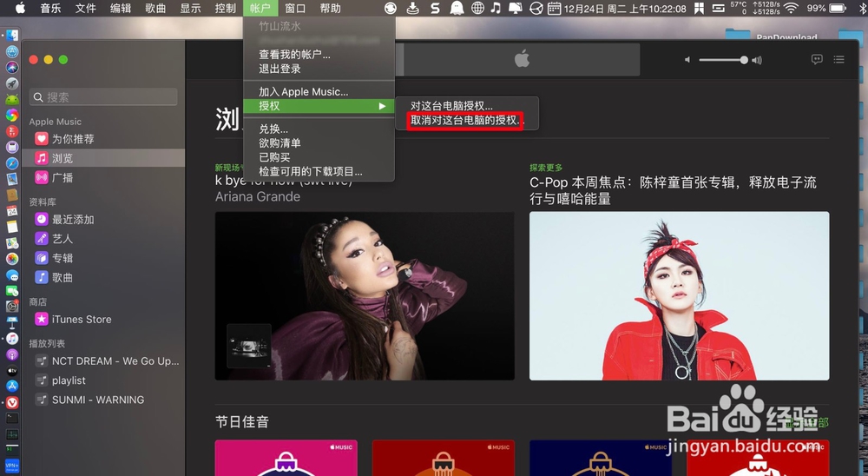Open the Radio icon in sidebar

[42, 177]
